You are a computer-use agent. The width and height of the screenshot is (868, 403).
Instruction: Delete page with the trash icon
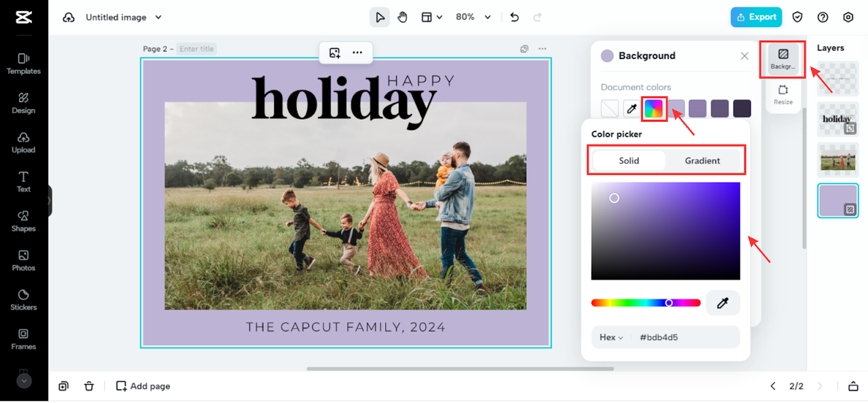(89, 386)
